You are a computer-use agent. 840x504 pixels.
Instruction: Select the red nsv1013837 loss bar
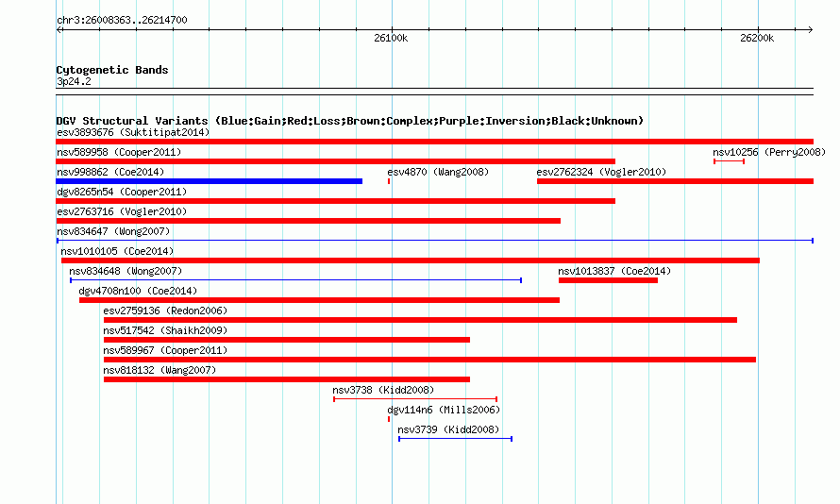[x=608, y=280]
